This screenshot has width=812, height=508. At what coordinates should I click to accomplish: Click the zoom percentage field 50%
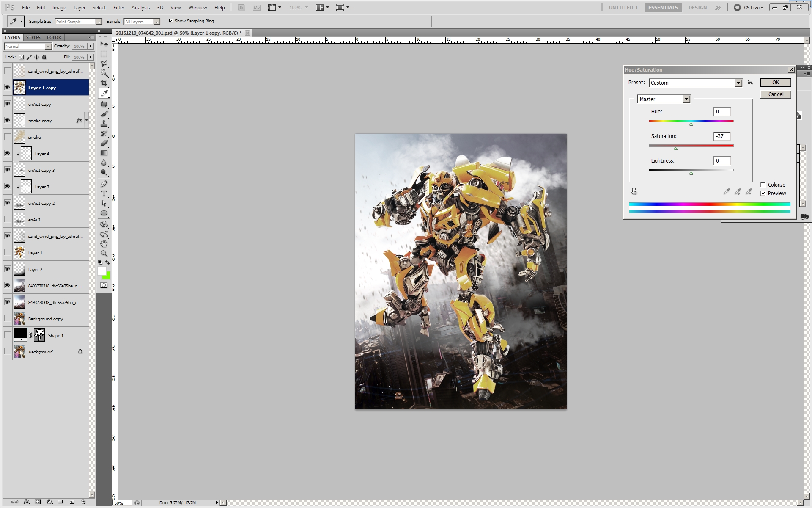point(122,503)
